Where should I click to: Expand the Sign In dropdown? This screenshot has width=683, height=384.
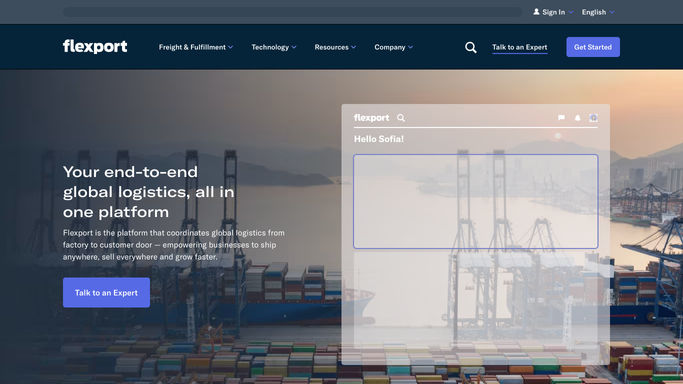[553, 12]
